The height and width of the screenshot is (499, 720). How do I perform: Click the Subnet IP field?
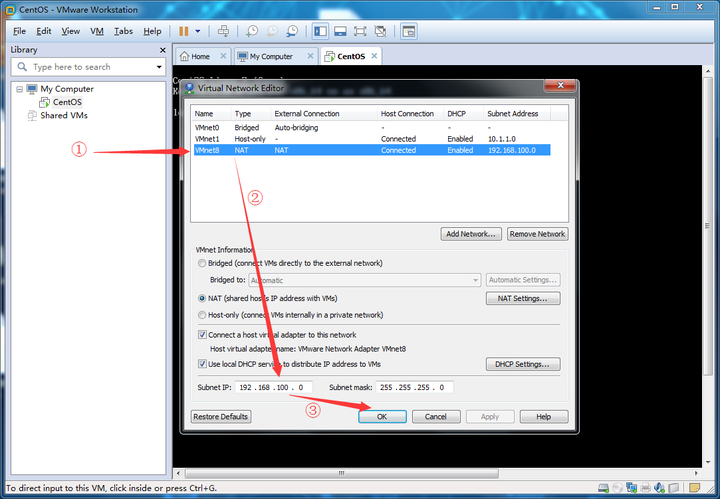(x=274, y=387)
